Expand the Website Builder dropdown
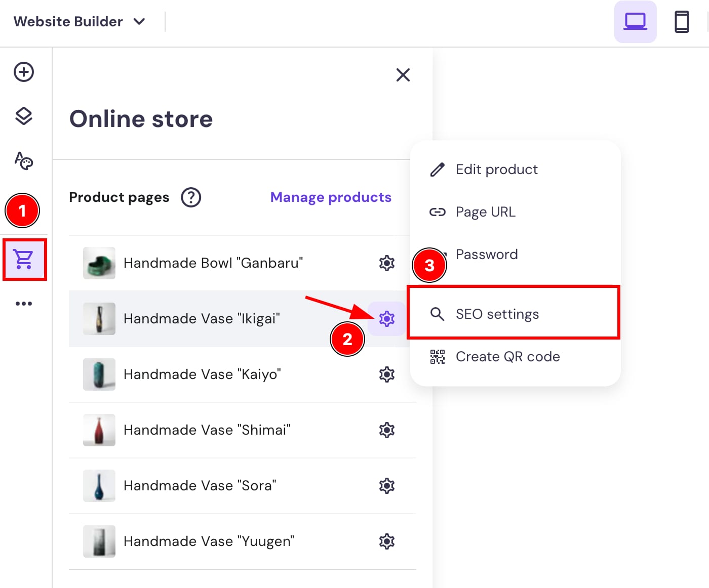The height and width of the screenshot is (588, 709). coord(140,21)
